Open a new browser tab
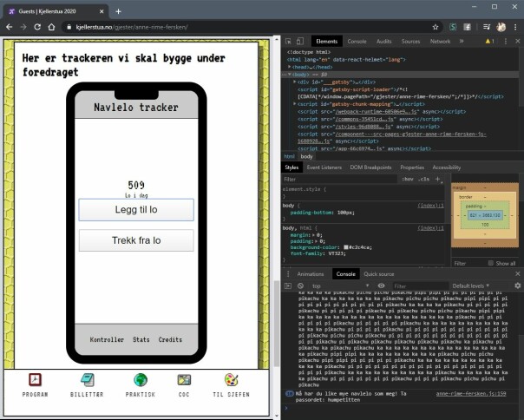This screenshot has height=420, width=524. (118, 11)
